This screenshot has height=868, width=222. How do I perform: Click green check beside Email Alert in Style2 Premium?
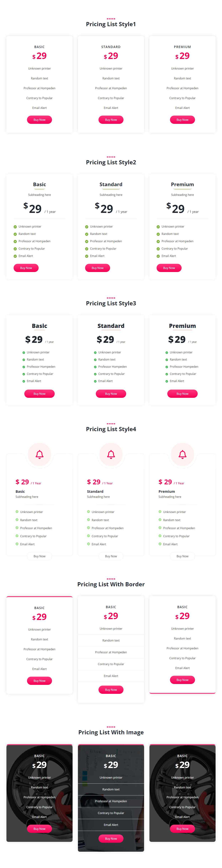(158, 256)
